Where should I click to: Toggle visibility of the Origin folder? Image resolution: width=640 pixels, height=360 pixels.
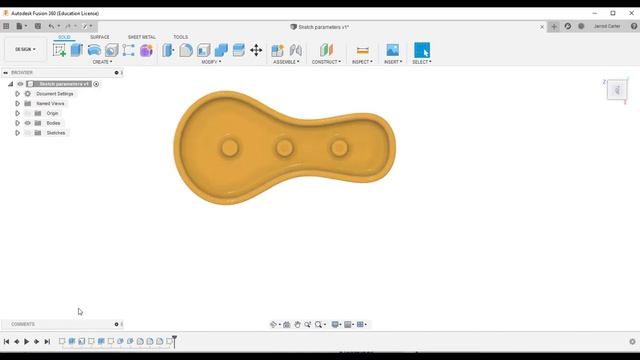28,113
